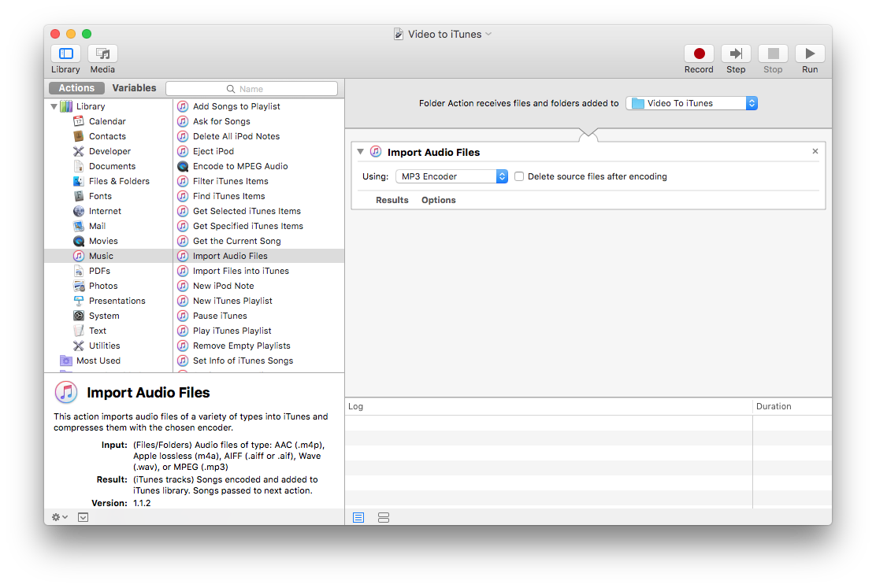The image size is (876, 588).
Task: Select the Text category icon
Action: pos(79,331)
